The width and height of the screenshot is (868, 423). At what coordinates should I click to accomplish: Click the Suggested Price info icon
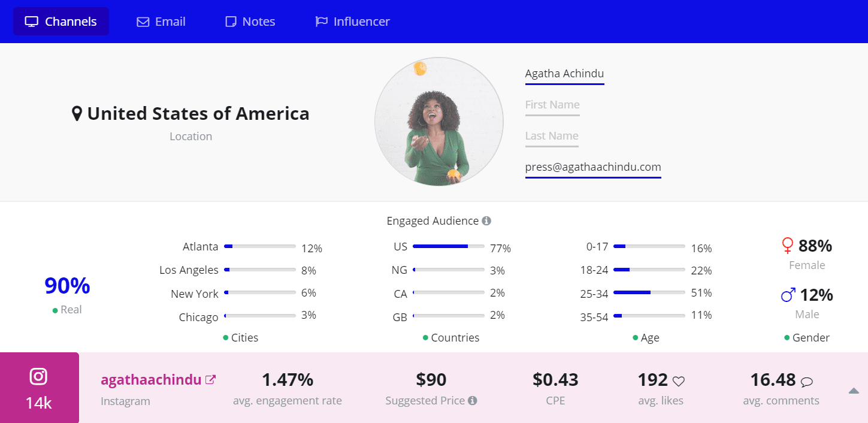pos(473,401)
